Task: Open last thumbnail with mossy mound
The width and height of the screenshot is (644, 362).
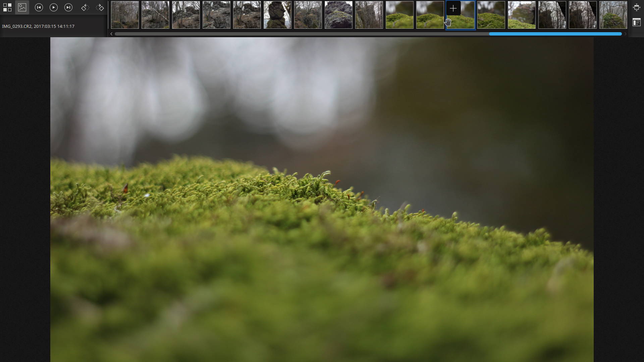Action: pyautogui.click(x=613, y=15)
